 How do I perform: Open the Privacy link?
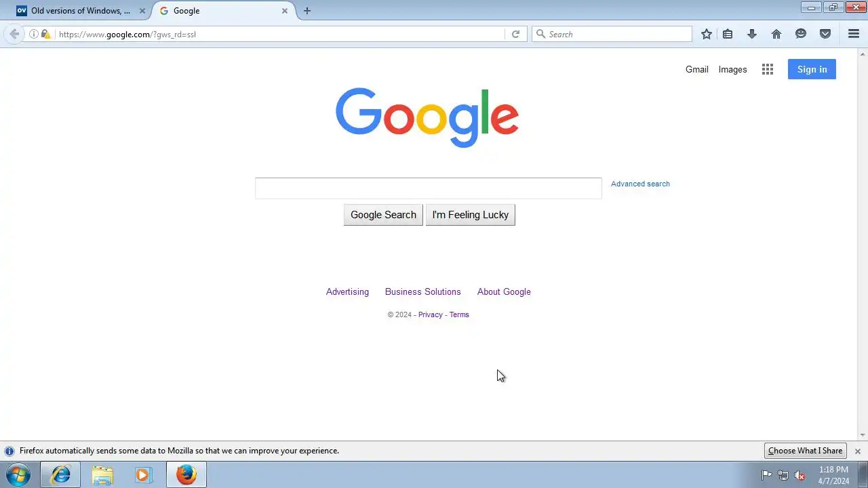point(431,314)
